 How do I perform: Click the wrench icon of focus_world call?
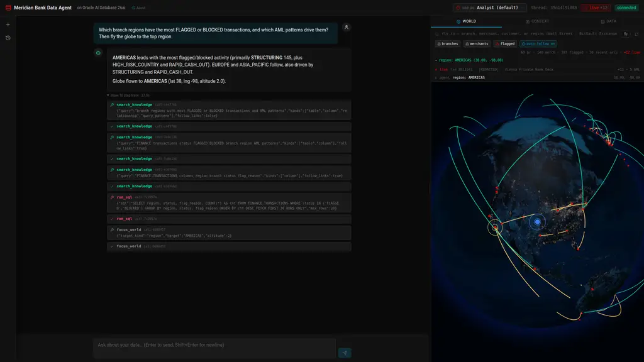click(112, 230)
